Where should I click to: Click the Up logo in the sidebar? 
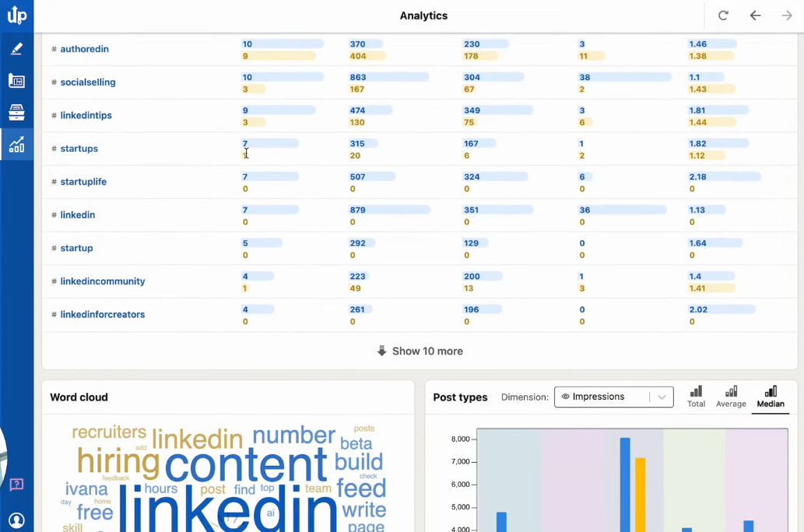click(x=16, y=15)
